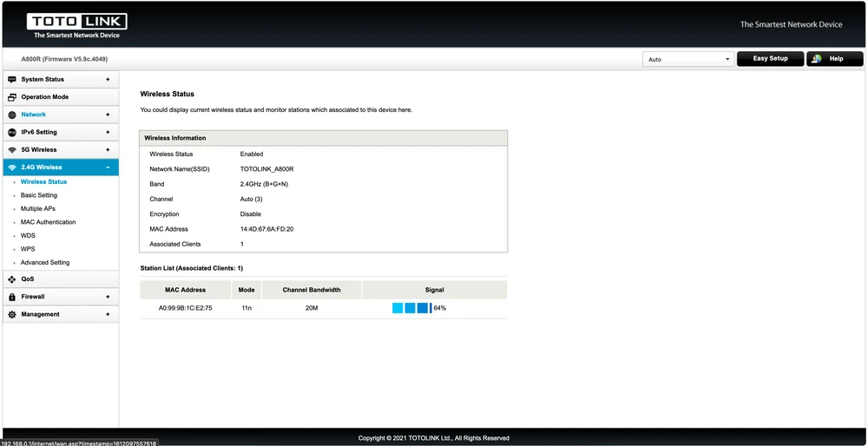Click the Help button's people icon
The height and width of the screenshot is (446, 868).
pos(817,59)
